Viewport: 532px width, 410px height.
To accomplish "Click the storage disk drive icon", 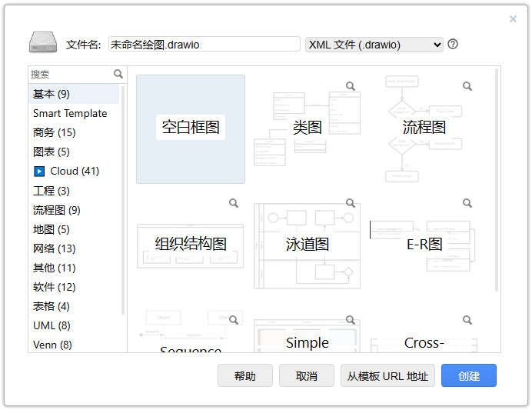I will 44,43.
